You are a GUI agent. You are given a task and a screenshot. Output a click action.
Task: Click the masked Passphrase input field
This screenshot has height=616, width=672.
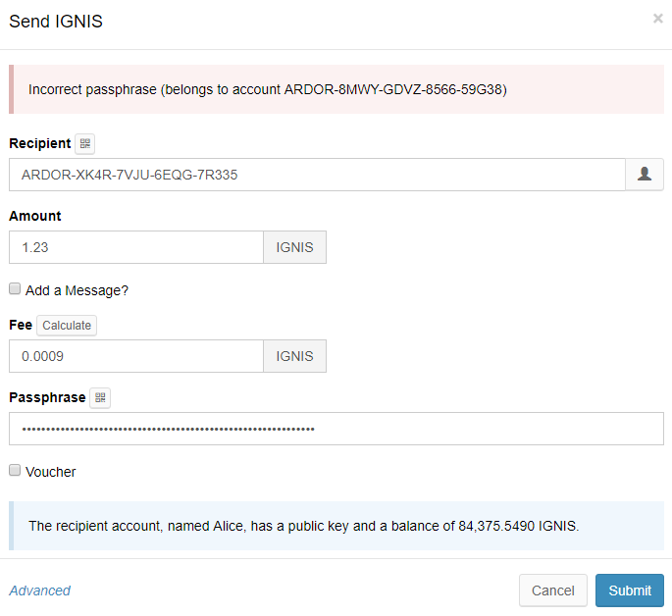click(336, 429)
